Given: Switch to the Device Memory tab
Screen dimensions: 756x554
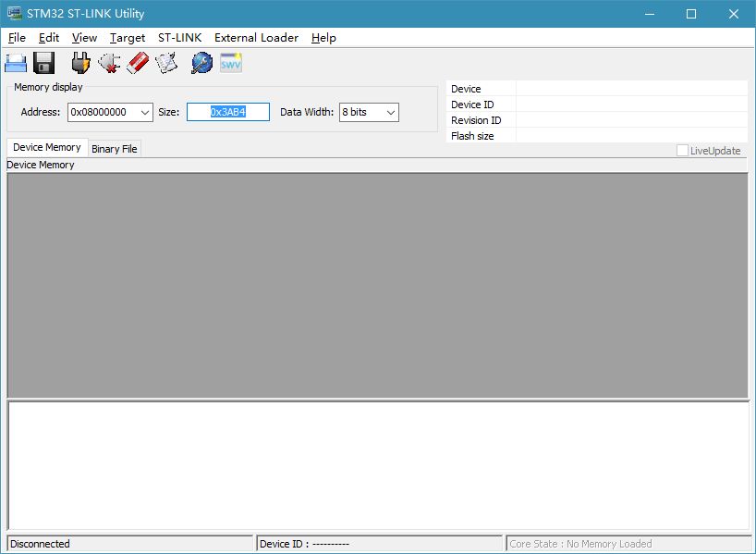Looking at the screenshot, I should 47,147.
